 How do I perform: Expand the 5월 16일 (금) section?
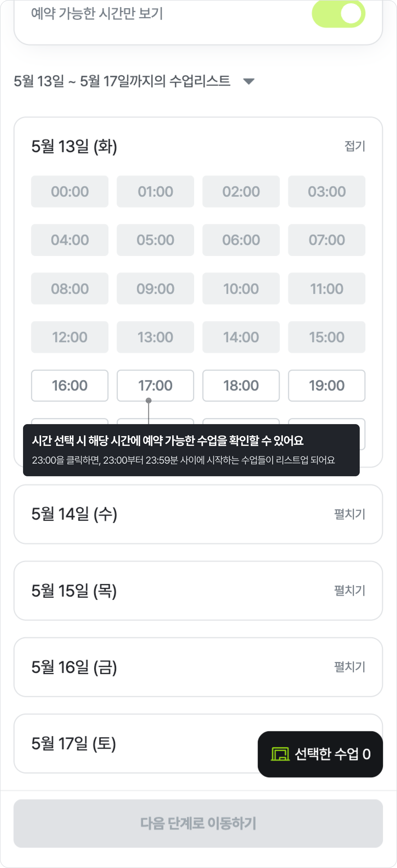point(350,667)
